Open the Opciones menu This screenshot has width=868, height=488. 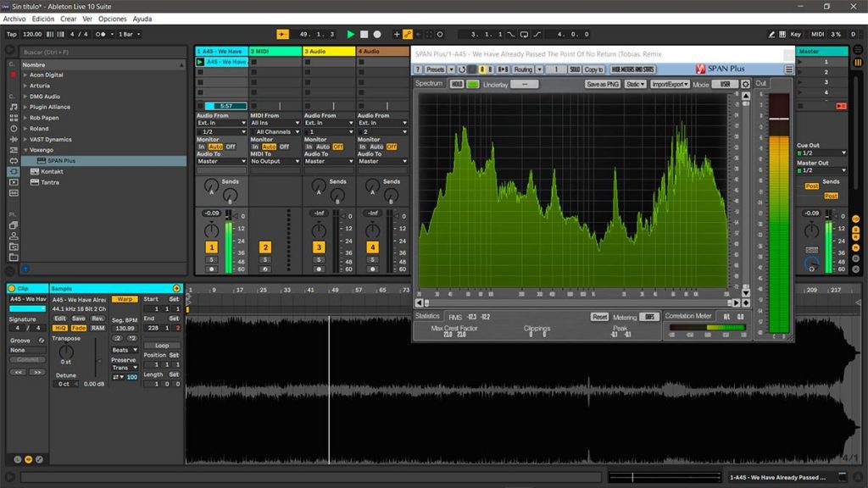[x=113, y=19]
